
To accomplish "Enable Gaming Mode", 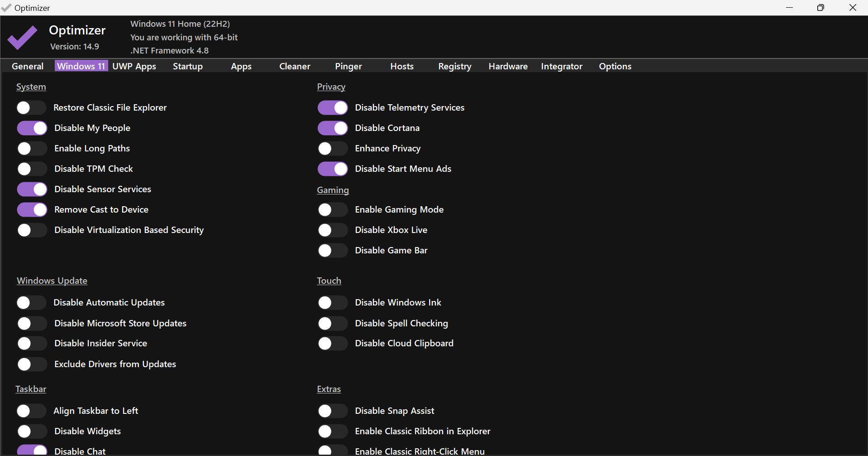I will click(332, 209).
